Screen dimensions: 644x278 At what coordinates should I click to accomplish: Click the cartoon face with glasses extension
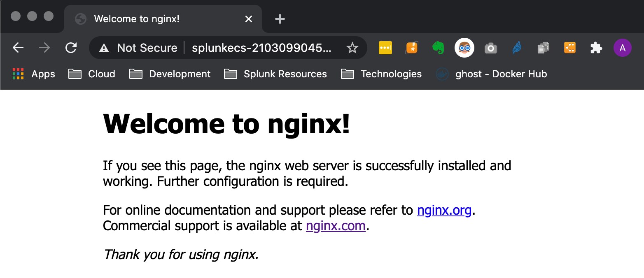464,48
